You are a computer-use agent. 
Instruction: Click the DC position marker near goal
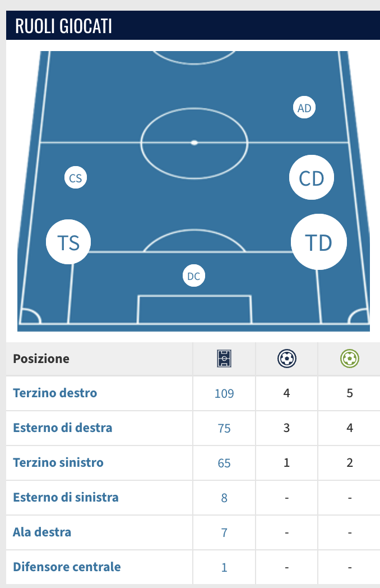(x=194, y=275)
